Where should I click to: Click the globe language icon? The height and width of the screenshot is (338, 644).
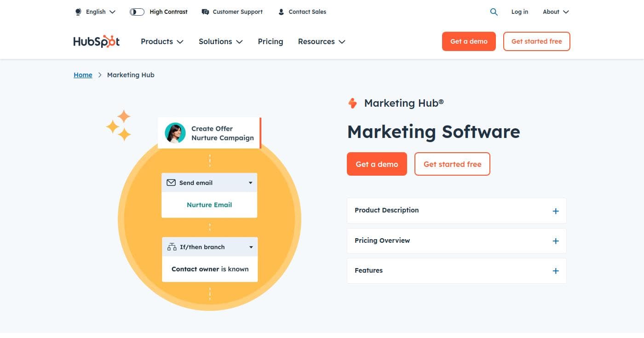click(78, 11)
